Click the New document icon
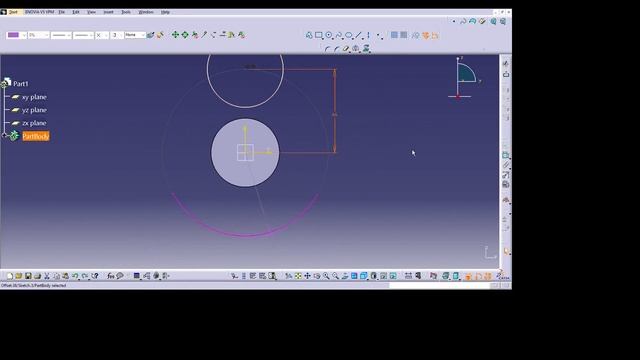This screenshot has width=640, height=360. pos(9,276)
